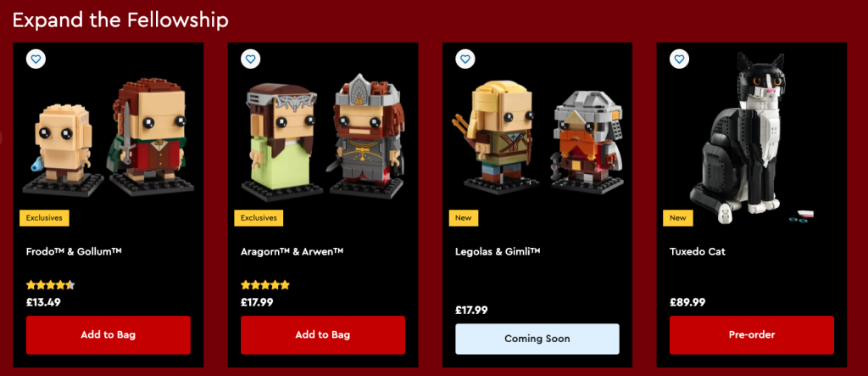The image size is (868, 376).
Task: Click the Exclusives badge on Frodo & Gollum
Action: (44, 218)
